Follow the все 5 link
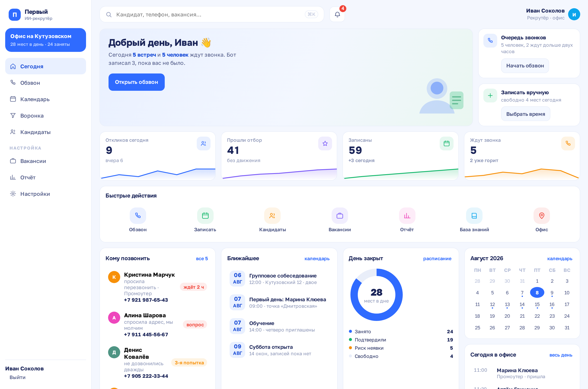This screenshot has height=389, width=588. (202, 258)
